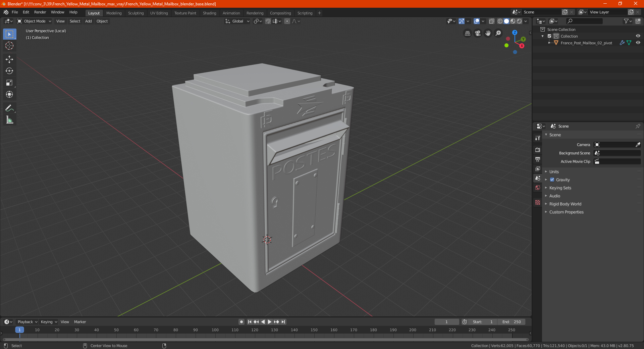
Task: Switch to the Shading workspace tab
Action: pyautogui.click(x=209, y=13)
